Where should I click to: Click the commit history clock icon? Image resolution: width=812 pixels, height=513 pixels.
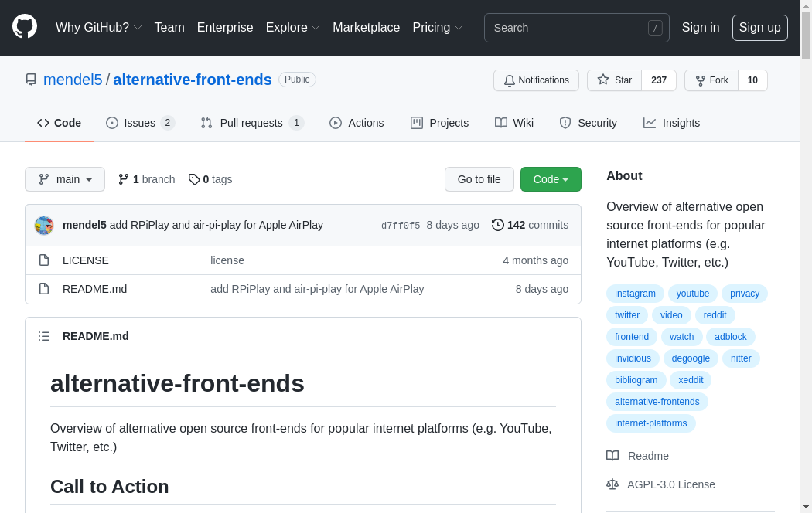[x=498, y=225]
